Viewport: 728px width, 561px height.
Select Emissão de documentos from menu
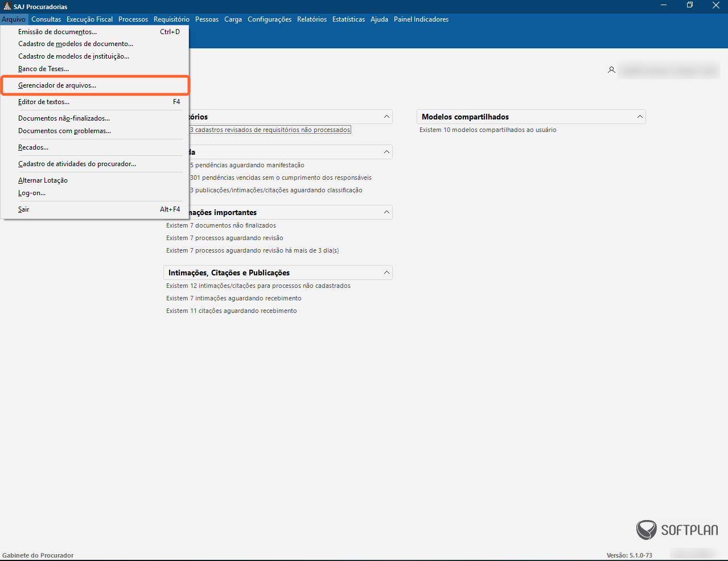pyautogui.click(x=57, y=32)
